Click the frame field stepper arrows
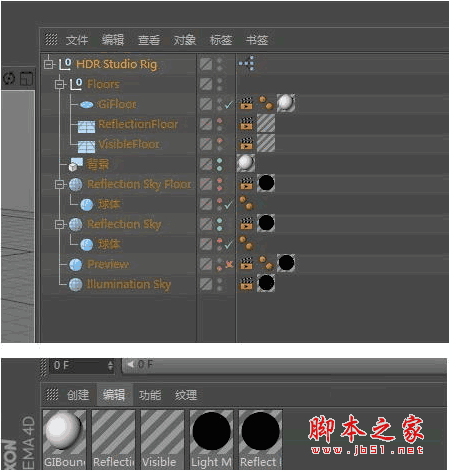Screen dimensions: 452x471 click(110, 366)
